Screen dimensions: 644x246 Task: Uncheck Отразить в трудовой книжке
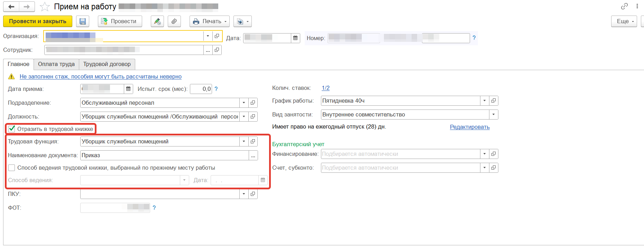coord(12,129)
